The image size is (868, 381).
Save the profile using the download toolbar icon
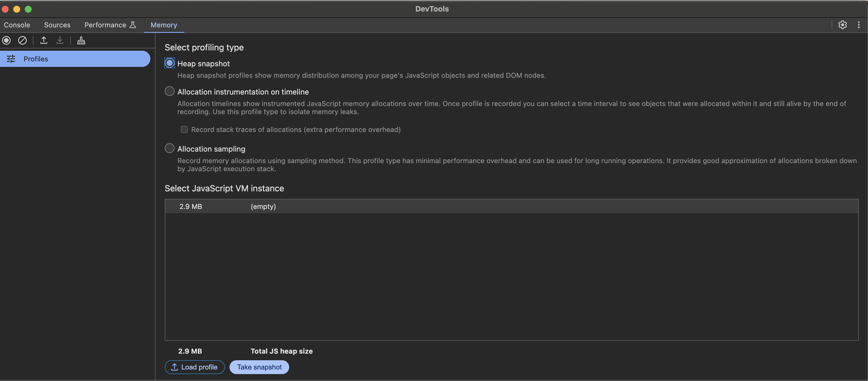coord(60,40)
